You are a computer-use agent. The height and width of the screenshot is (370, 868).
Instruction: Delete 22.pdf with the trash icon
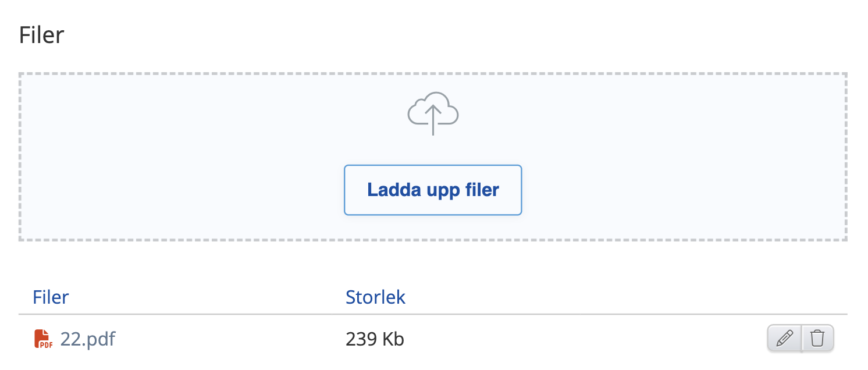coord(818,338)
